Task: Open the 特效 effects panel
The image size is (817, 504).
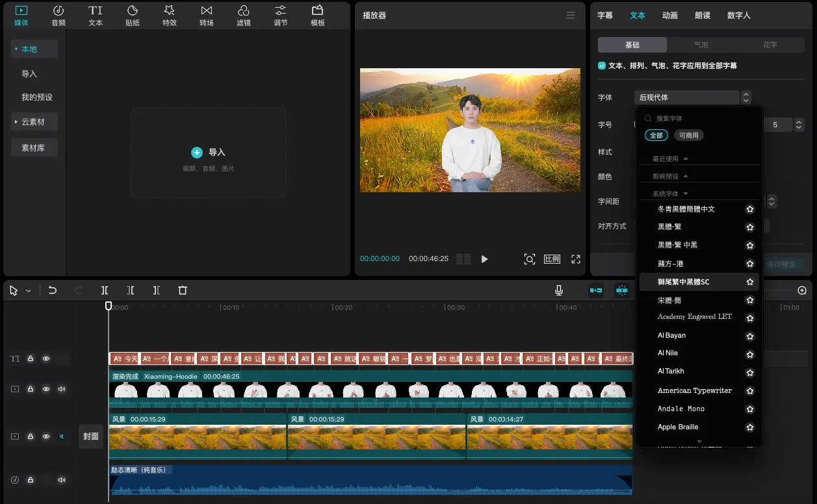Action: tap(170, 16)
